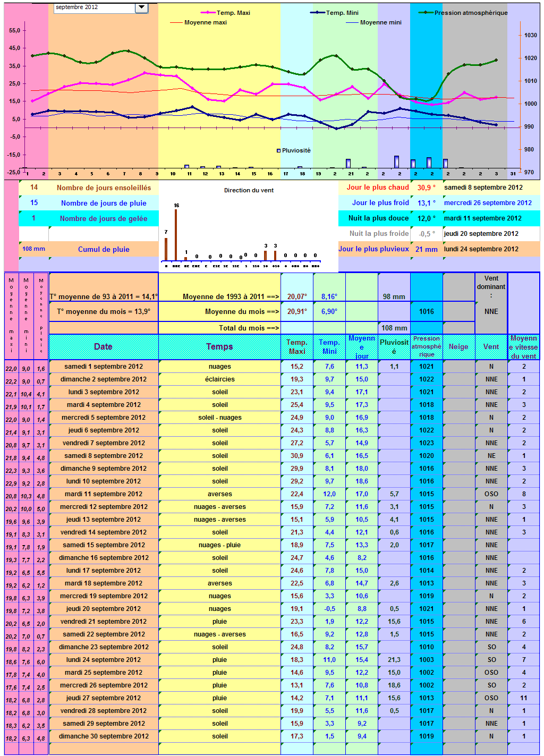Select the Nuit la plus douce label
This screenshot has width=544, height=756.
tap(379, 218)
